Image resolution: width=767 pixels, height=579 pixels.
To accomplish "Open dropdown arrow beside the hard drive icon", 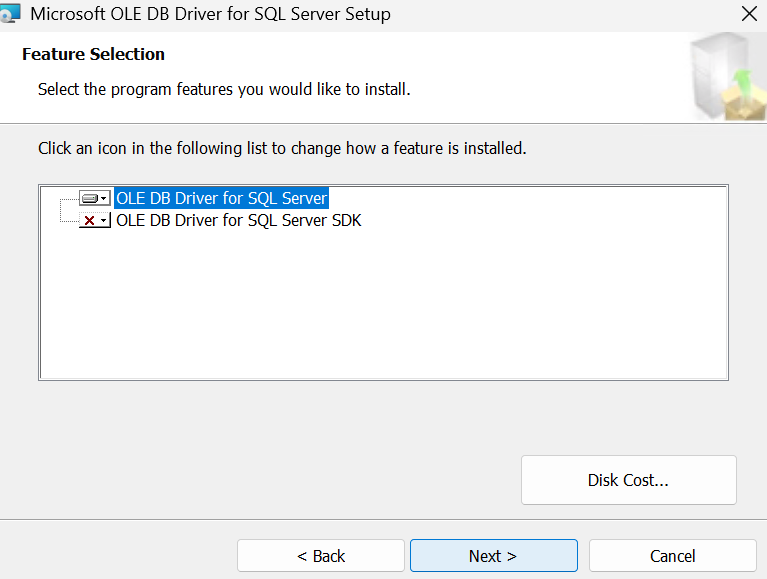I will 104,199.
